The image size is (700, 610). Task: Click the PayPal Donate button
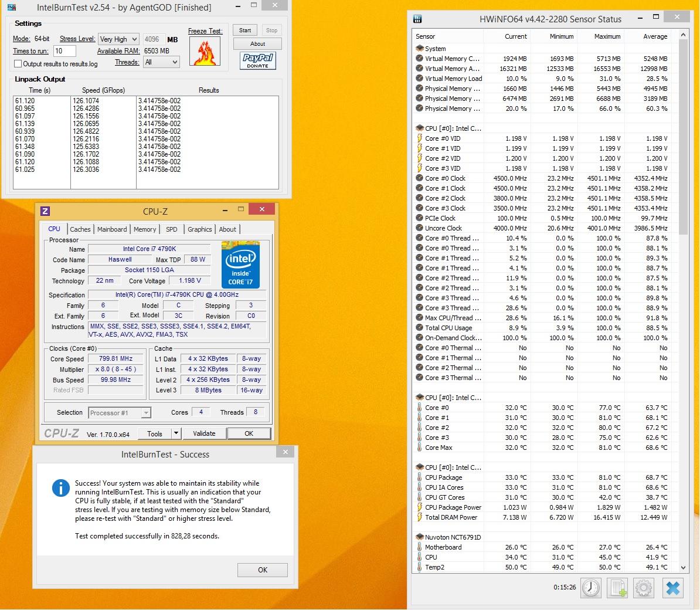[x=257, y=60]
